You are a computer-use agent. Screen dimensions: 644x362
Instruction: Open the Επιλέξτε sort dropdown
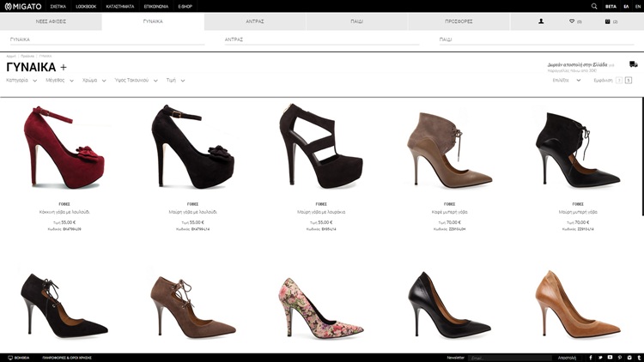tap(565, 80)
